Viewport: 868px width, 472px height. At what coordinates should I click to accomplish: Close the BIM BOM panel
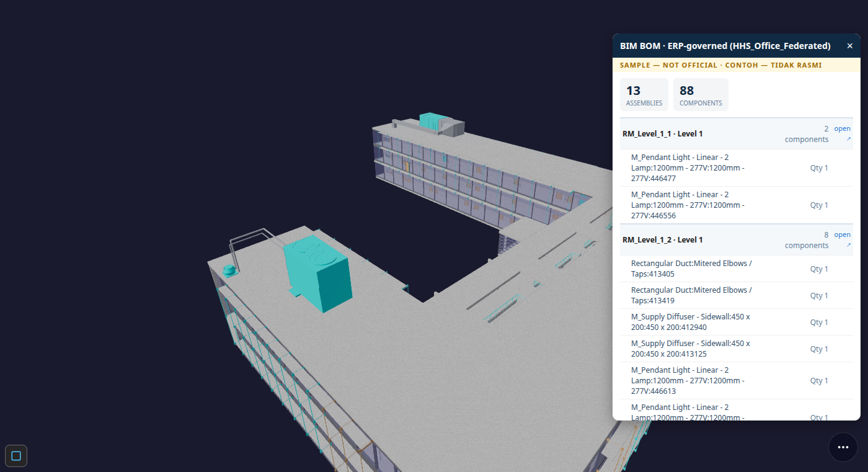click(849, 46)
